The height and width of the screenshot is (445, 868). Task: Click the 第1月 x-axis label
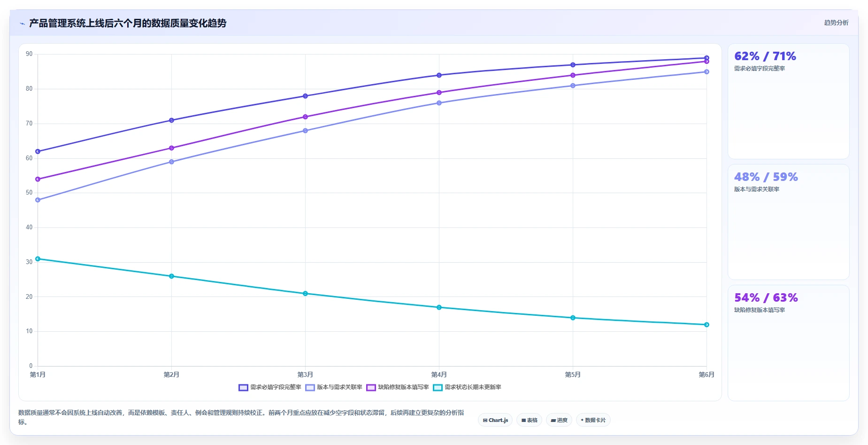[38, 375]
